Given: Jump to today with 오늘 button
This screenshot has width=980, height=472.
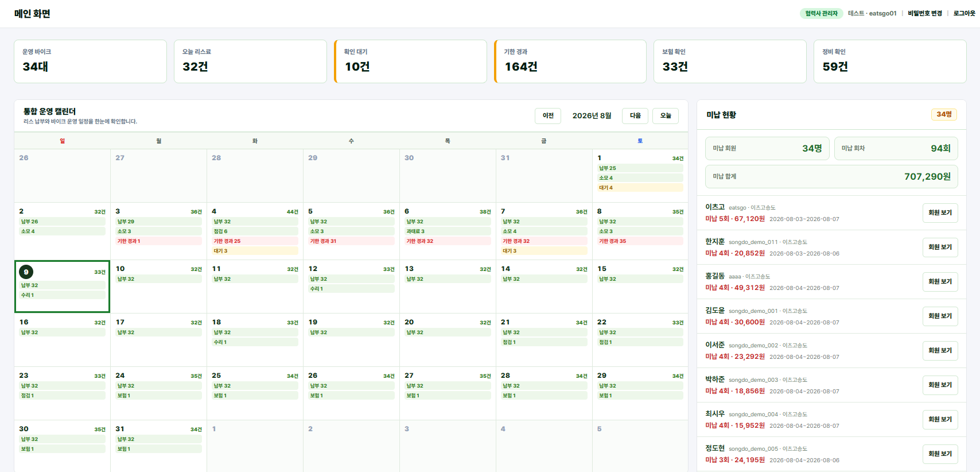Looking at the screenshot, I should point(666,115).
